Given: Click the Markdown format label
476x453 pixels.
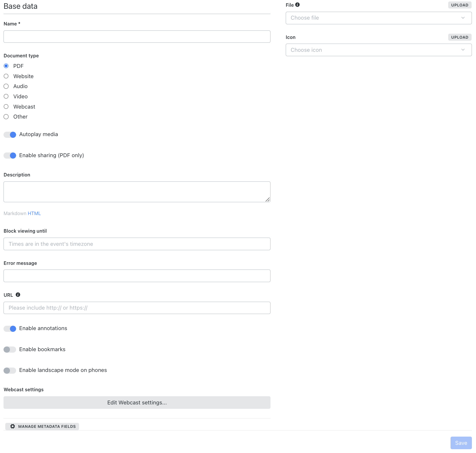Looking at the screenshot, I should point(15,213).
